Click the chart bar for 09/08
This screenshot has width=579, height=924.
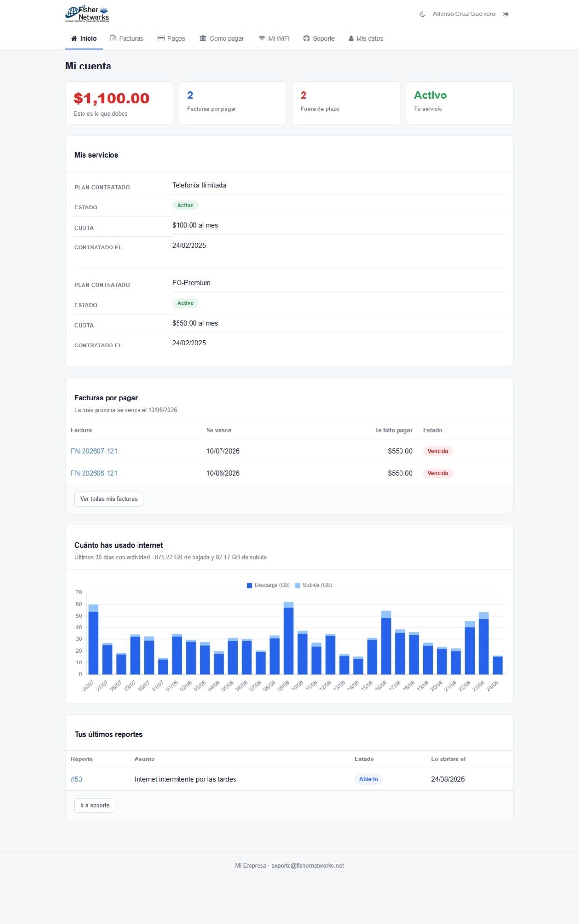[289, 638]
